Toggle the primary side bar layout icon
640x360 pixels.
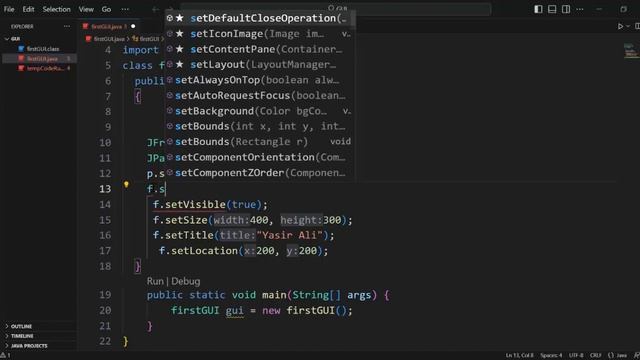click(538, 9)
